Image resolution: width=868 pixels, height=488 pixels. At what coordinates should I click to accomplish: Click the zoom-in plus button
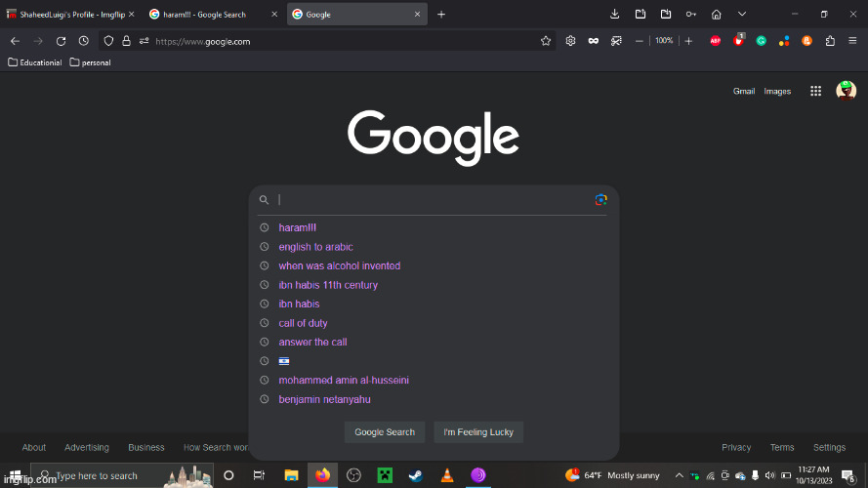pyautogui.click(x=688, y=41)
